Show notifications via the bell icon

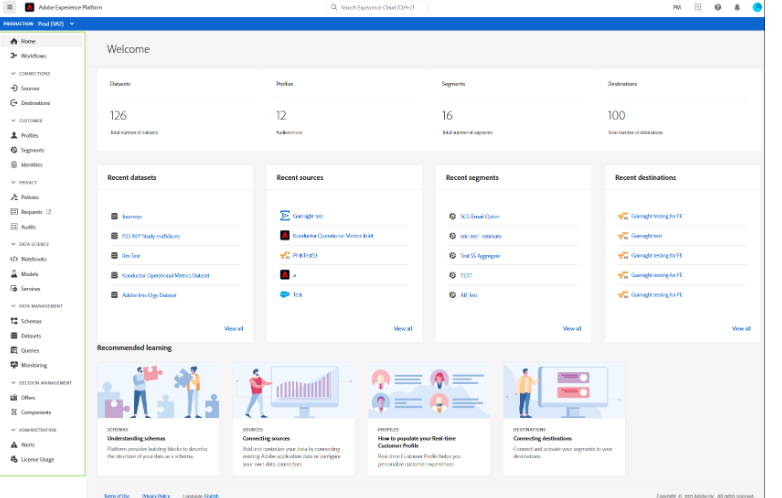(737, 7)
